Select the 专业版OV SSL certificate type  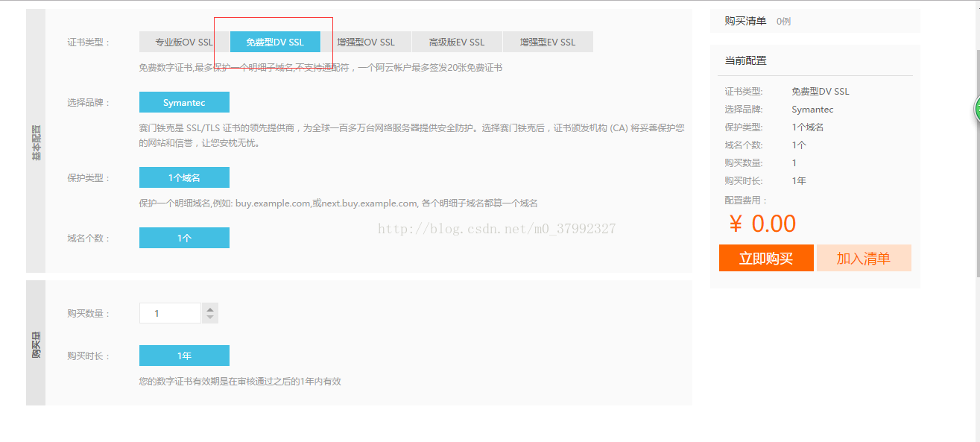[183, 42]
